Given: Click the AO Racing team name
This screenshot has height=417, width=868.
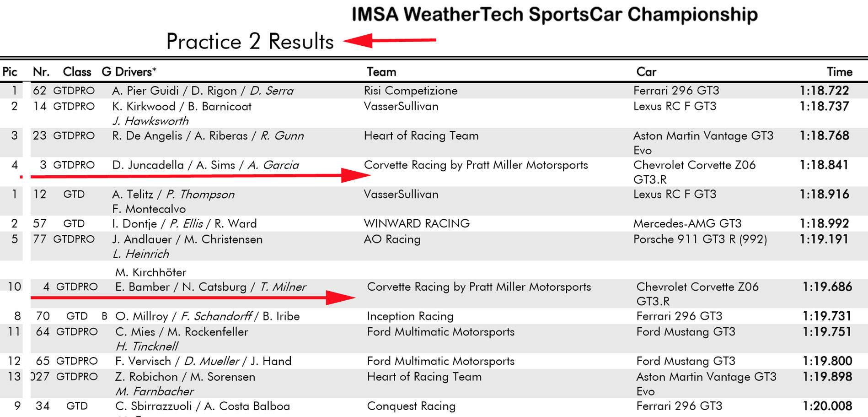Looking at the screenshot, I should coord(392,239).
